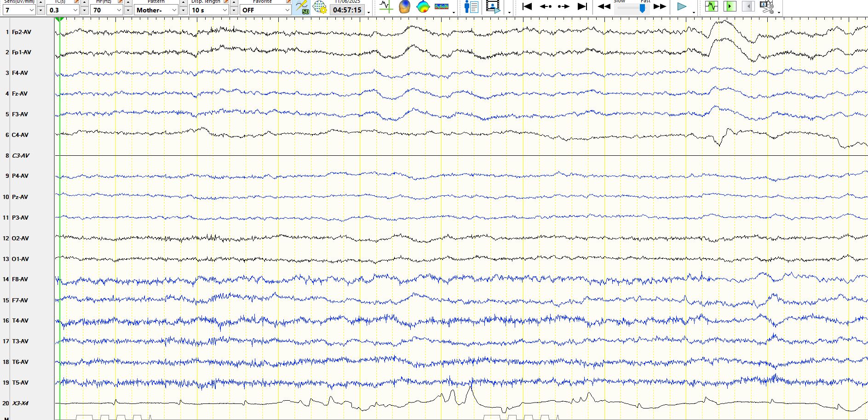The image size is (868, 420).
Task: Activate the waveform measurement cursor icon
Action: [x=385, y=6]
